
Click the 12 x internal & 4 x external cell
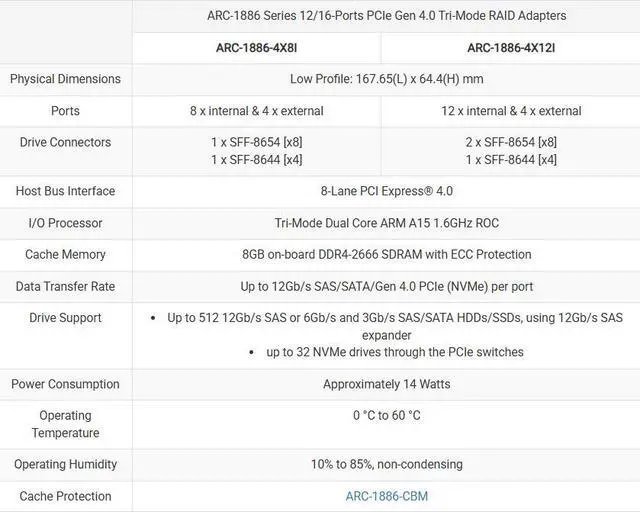[510, 111]
